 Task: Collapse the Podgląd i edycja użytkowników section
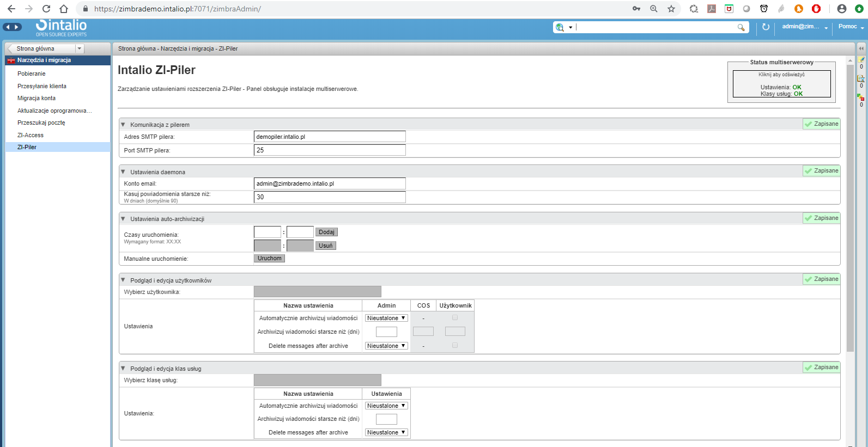pyautogui.click(x=123, y=280)
